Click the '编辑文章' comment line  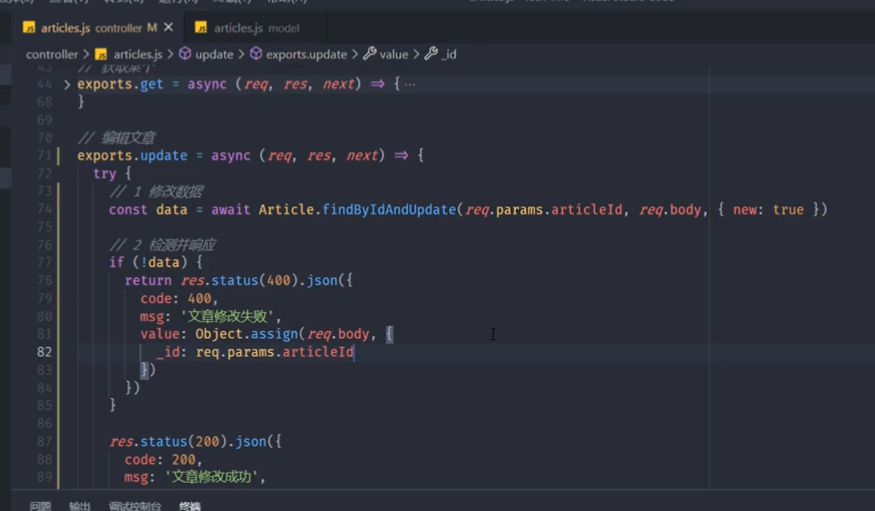(117, 138)
